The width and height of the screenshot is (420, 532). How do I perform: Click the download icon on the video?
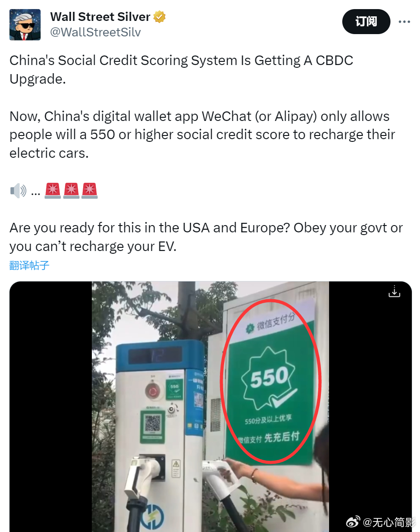pyautogui.click(x=394, y=291)
